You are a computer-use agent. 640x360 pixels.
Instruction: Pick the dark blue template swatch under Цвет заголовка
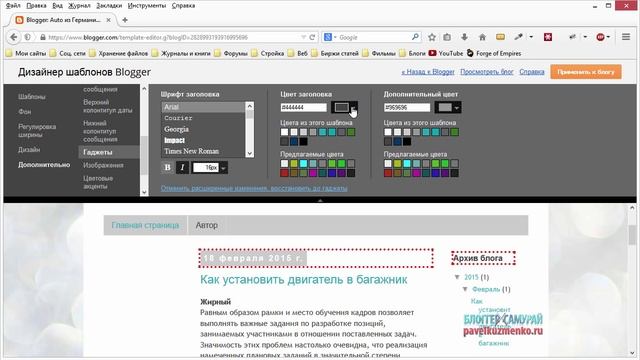point(294,142)
